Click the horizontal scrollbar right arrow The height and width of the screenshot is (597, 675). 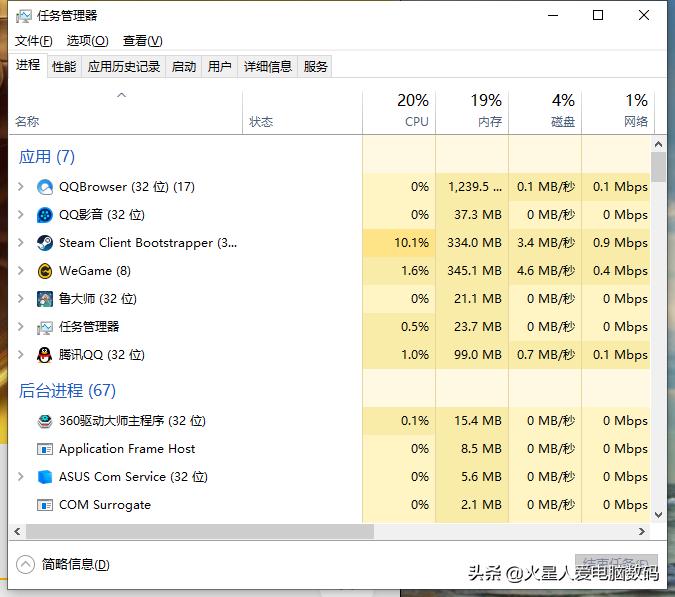[642, 532]
